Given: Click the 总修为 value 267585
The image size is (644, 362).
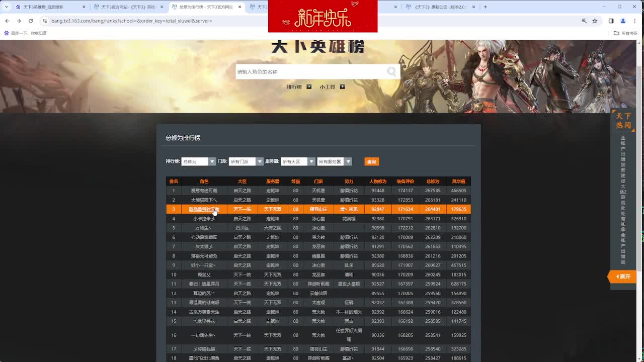Looking at the screenshot, I should click(x=433, y=191).
